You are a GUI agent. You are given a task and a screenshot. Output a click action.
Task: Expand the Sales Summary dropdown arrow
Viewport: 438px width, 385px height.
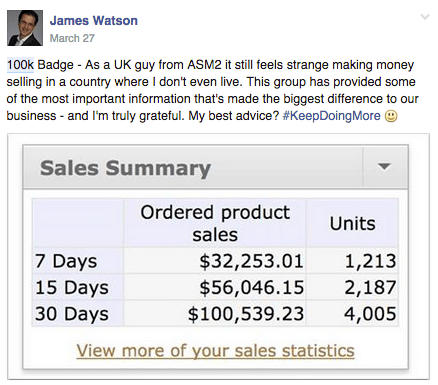point(385,166)
